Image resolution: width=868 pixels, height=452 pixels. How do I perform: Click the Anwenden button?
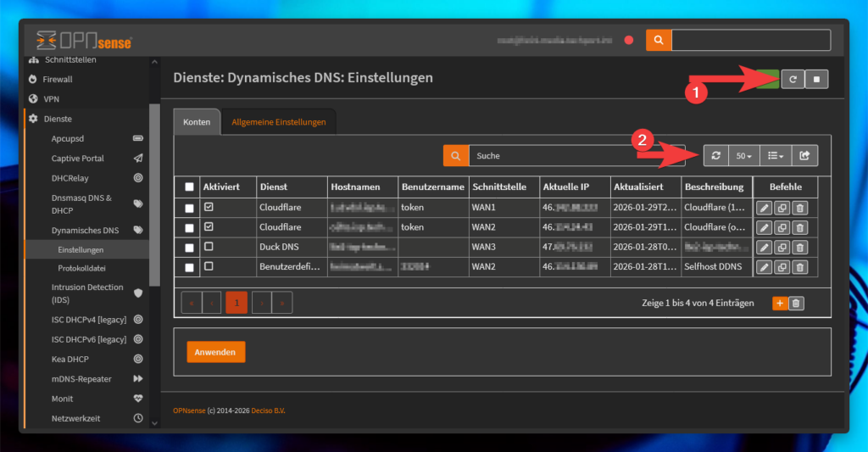215,352
